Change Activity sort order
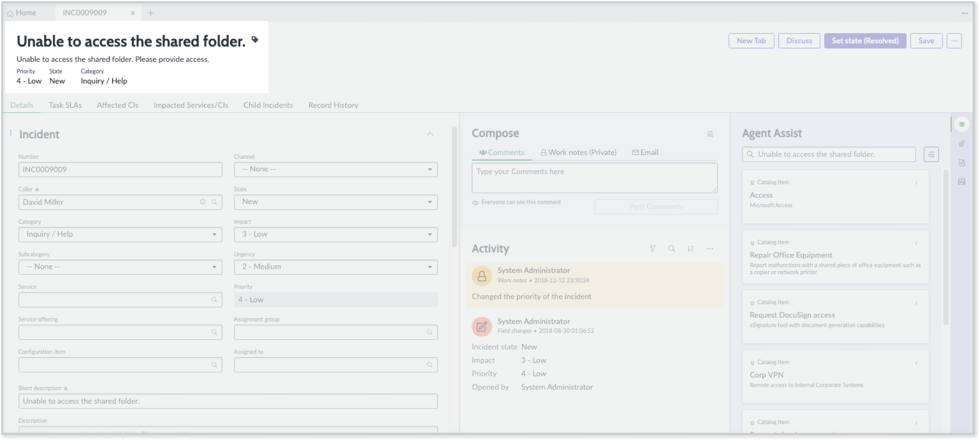Screen dimensions: 980x440 tap(691, 248)
